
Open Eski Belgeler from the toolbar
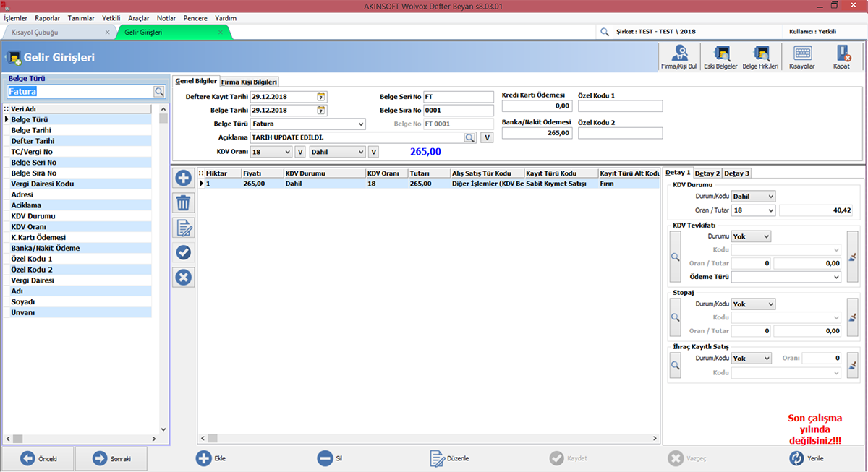point(720,56)
